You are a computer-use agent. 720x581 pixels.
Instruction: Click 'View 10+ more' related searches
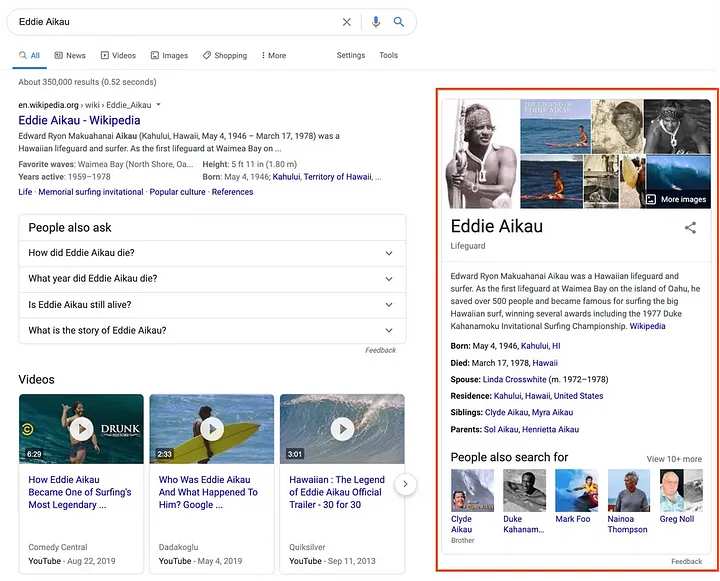click(x=674, y=459)
